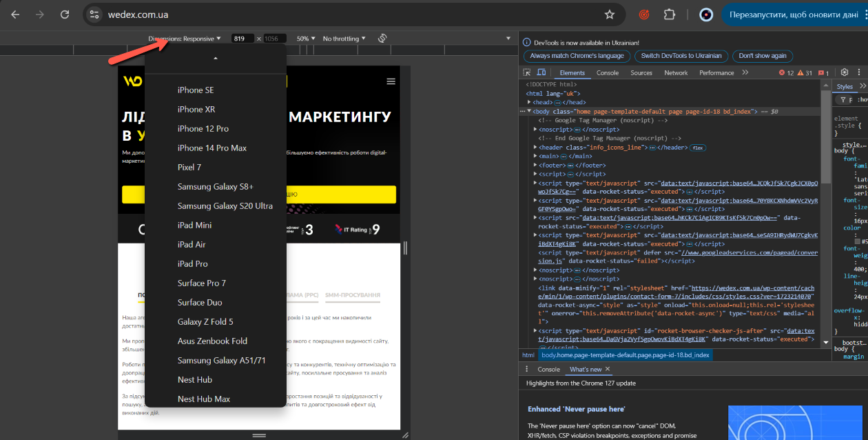Viewport: 868px width, 440px height.
Task: Open the Network tab
Action: 676,72
